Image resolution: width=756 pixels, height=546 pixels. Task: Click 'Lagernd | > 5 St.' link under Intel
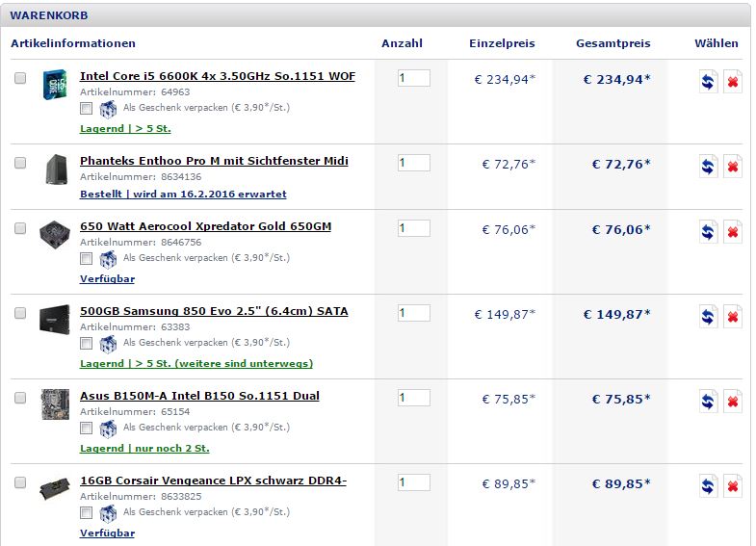[125, 129]
